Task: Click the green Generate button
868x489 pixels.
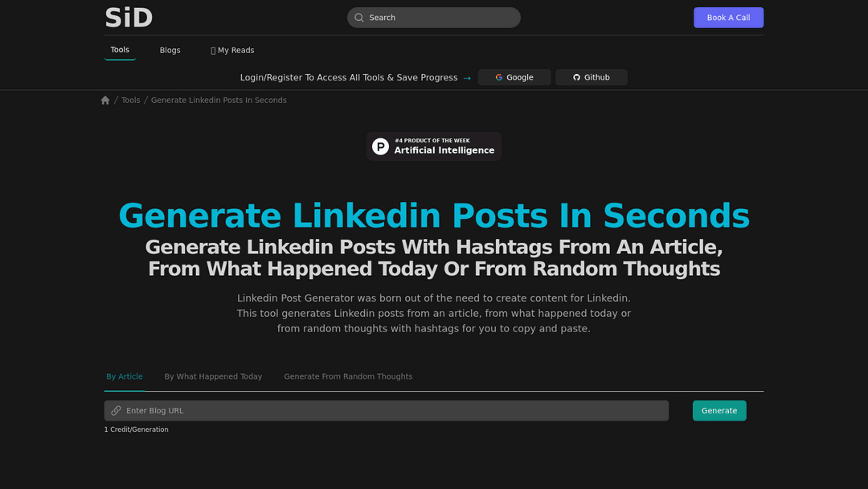Action: pyautogui.click(x=719, y=410)
